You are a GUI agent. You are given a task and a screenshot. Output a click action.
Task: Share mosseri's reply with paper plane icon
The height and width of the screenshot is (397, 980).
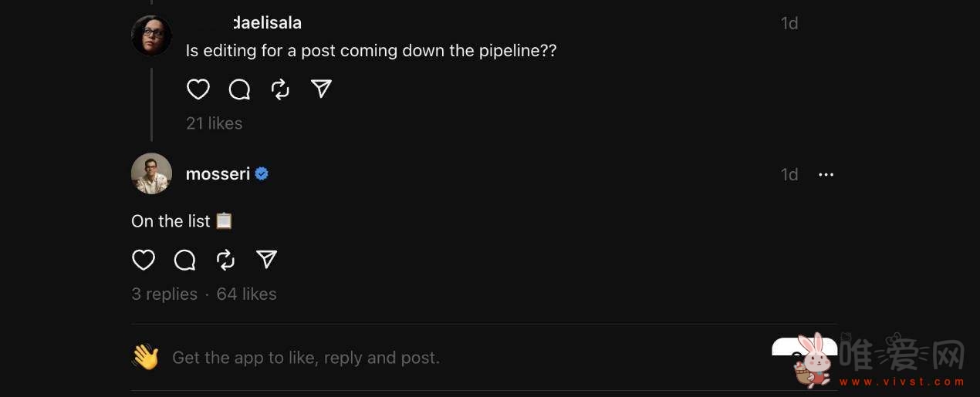point(266,260)
